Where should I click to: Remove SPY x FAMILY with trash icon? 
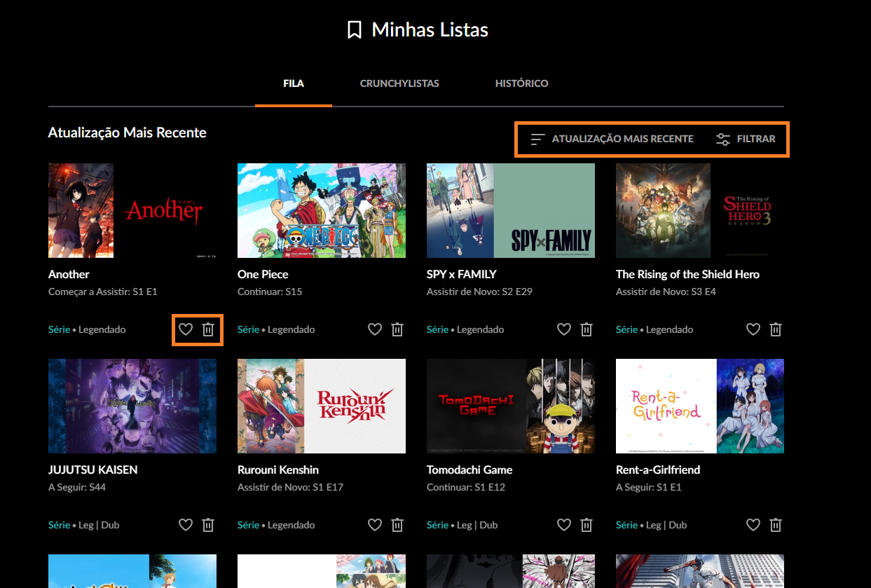tap(587, 329)
